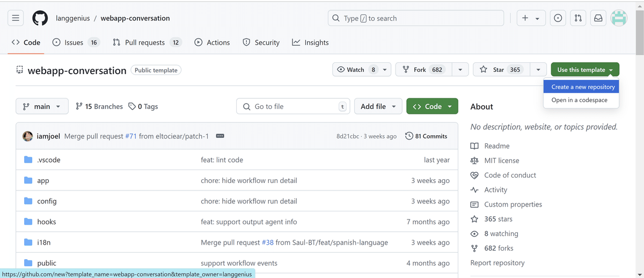Open iamjoel author link
Image resolution: width=644 pixels, height=278 pixels.
click(x=48, y=136)
